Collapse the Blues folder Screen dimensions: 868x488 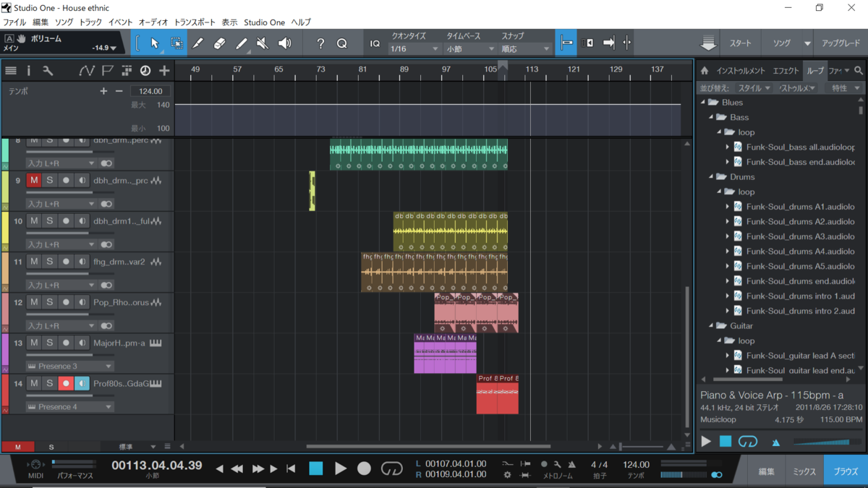pyautogui.click(x=703, y=102)
